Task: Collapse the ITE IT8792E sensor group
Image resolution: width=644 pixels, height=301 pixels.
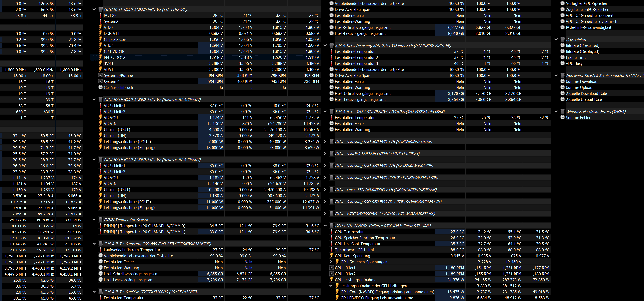Action: coord(94,9)
